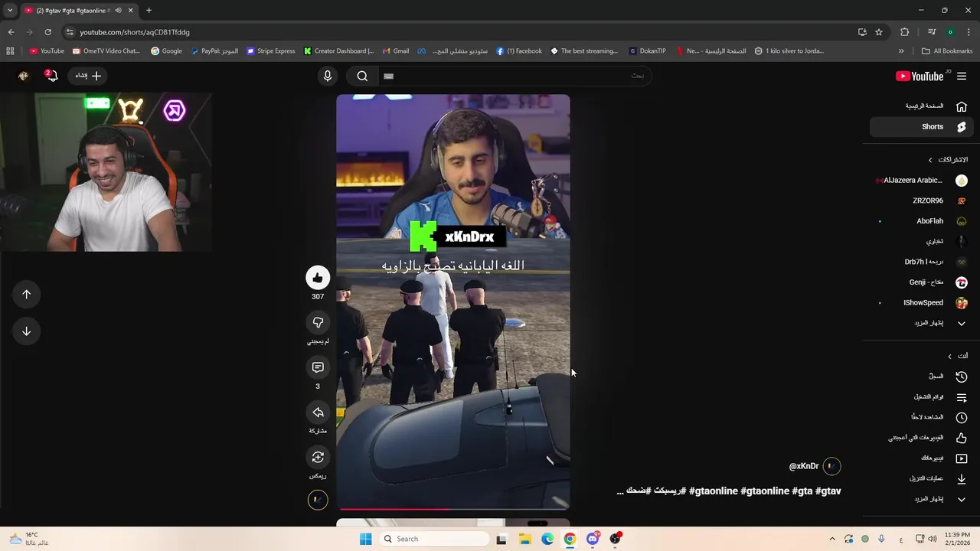980x551 pixels.
Task: Open the account avatar menu
Action: pyautogui.click(x=23, y=76)
